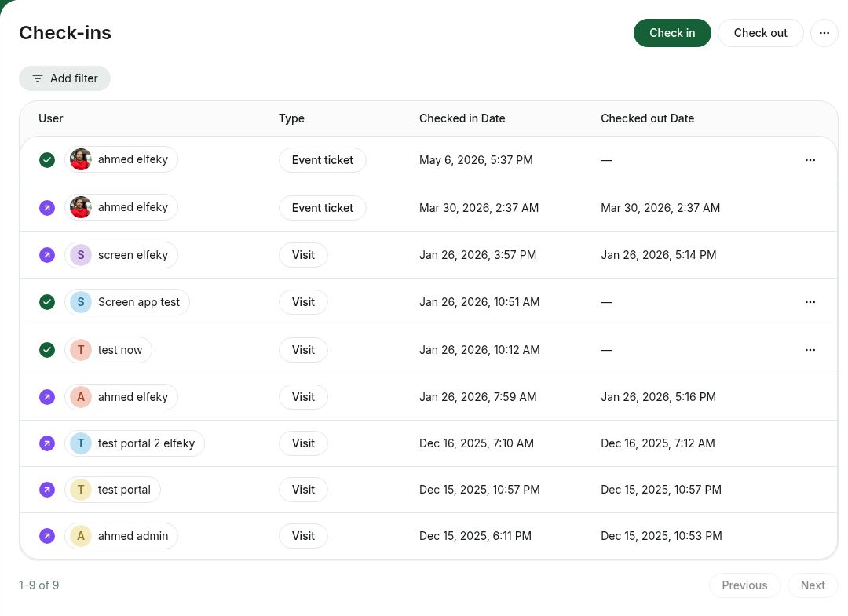Click the purple status icon for screen elfeky
848x616 pixels.
[x=47, y=255]
